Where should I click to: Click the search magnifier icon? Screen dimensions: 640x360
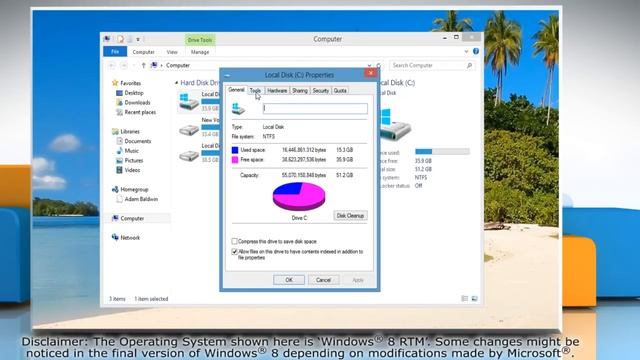click(469, 65)
